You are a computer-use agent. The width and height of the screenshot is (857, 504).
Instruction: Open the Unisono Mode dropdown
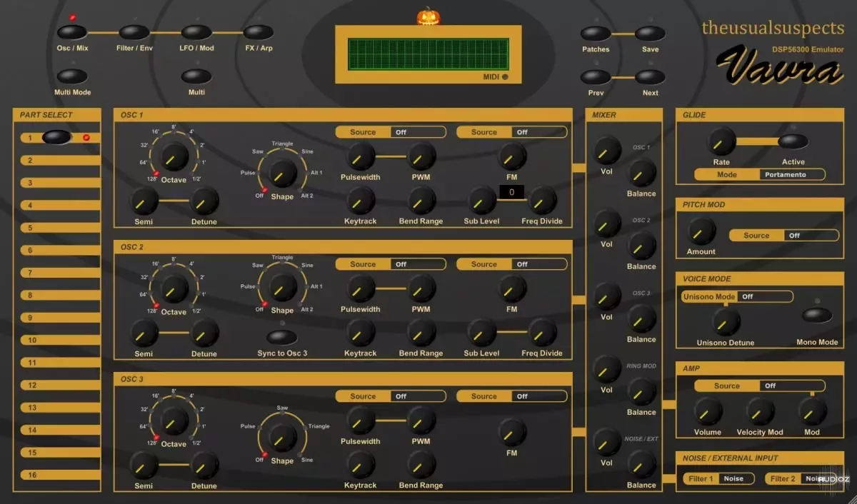coord(764,296)
